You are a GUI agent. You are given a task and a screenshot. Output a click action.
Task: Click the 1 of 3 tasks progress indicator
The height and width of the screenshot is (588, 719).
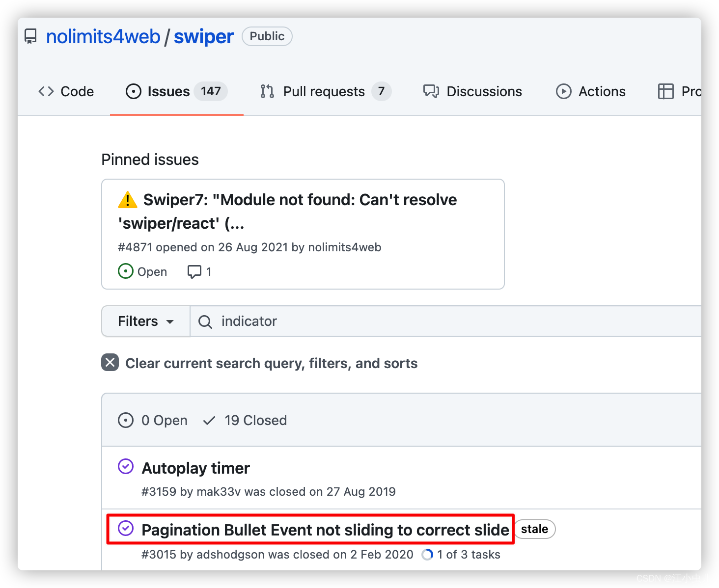tap(461, 555)
